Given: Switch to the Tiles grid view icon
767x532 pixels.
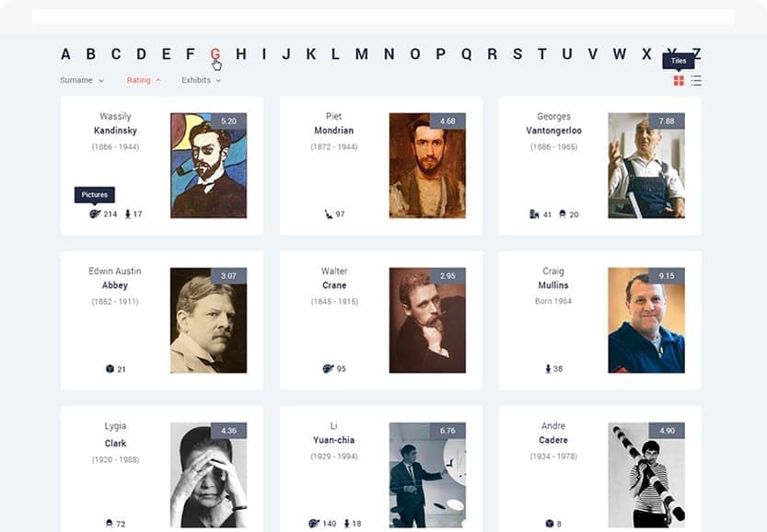Looking at the screenshot, I should pyautogui.click(x=679, y=81).
